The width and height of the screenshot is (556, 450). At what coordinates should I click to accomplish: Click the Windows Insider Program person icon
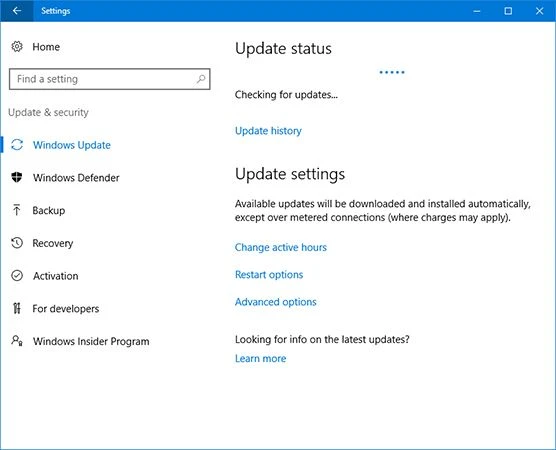[x=17, y=341]
